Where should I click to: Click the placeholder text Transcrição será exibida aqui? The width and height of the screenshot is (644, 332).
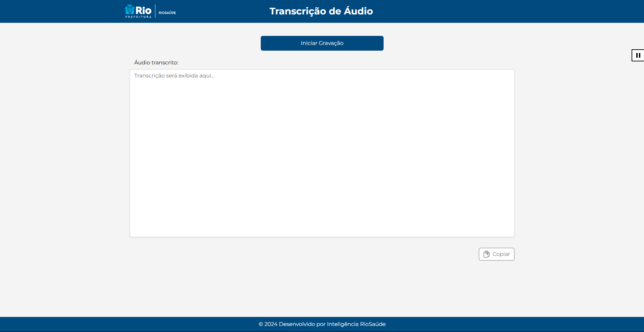pyautogui.click(x=174, y=75)
